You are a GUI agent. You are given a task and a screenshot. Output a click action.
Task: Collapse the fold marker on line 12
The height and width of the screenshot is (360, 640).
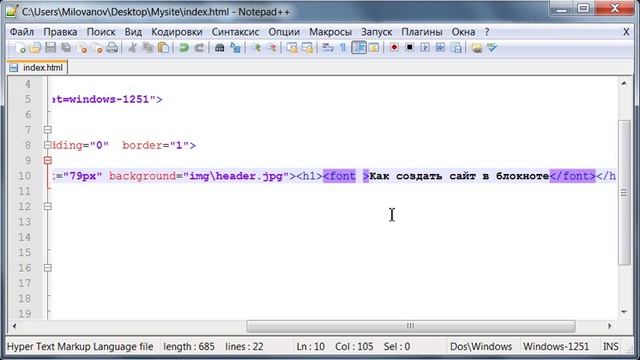[x=47, y=207]
